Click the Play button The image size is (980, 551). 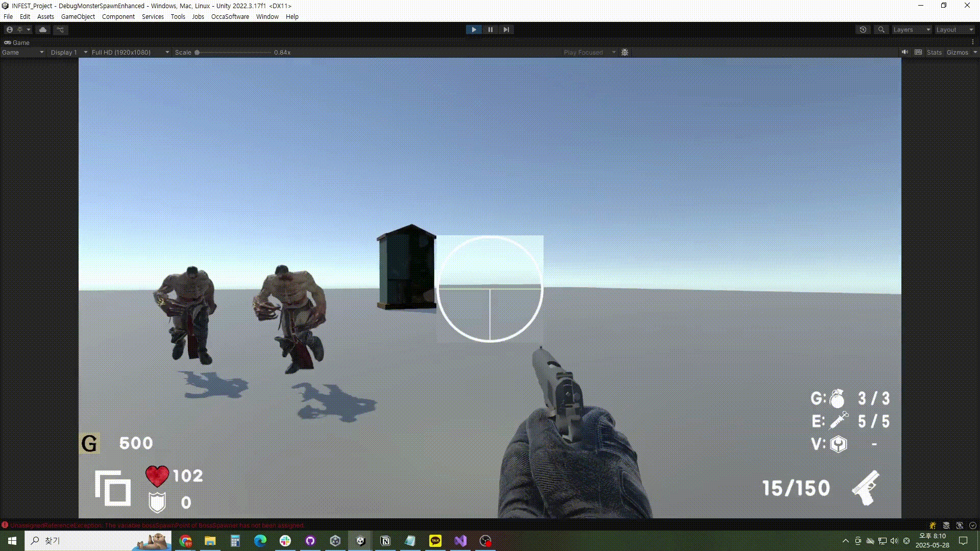coord(474,30)
